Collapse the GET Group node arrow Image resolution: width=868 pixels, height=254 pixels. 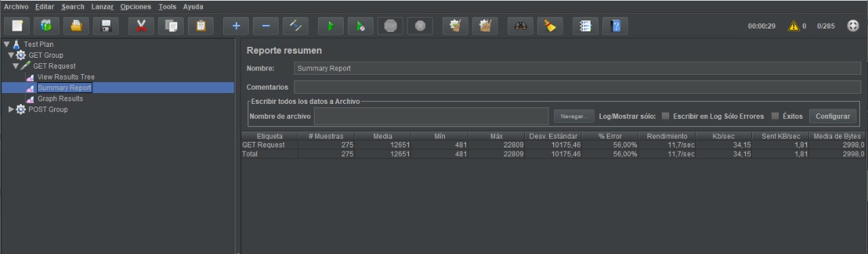point(11,55)
